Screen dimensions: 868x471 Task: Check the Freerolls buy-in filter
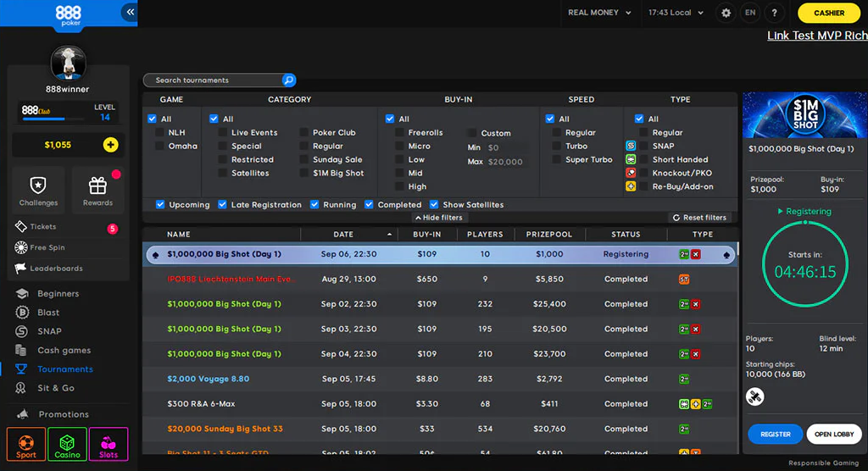click(x=399, y=133)
